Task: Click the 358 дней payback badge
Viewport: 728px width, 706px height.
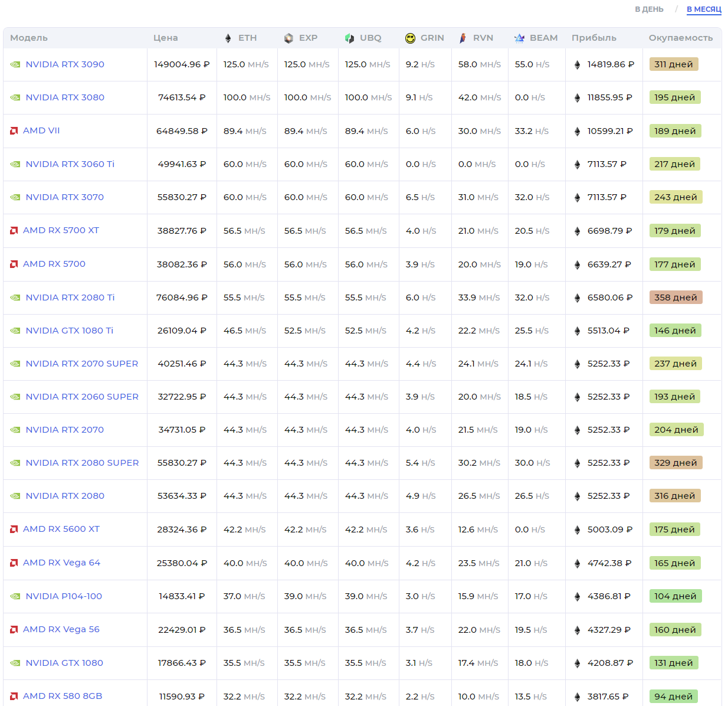Action: (x=676, y=298)
